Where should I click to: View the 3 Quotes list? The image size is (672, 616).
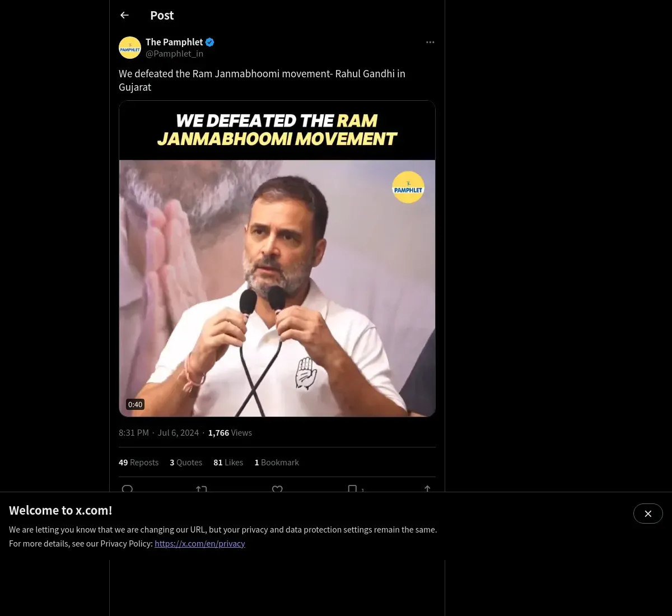(186, 463)
